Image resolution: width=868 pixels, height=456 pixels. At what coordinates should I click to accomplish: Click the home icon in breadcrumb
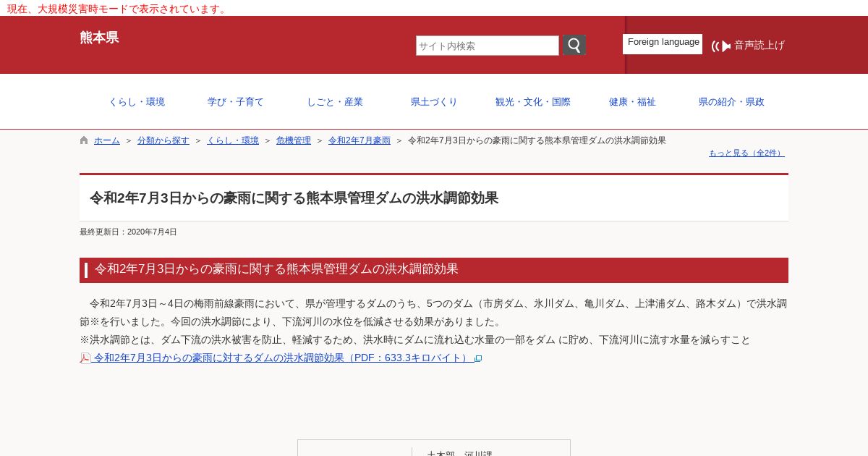84,140
